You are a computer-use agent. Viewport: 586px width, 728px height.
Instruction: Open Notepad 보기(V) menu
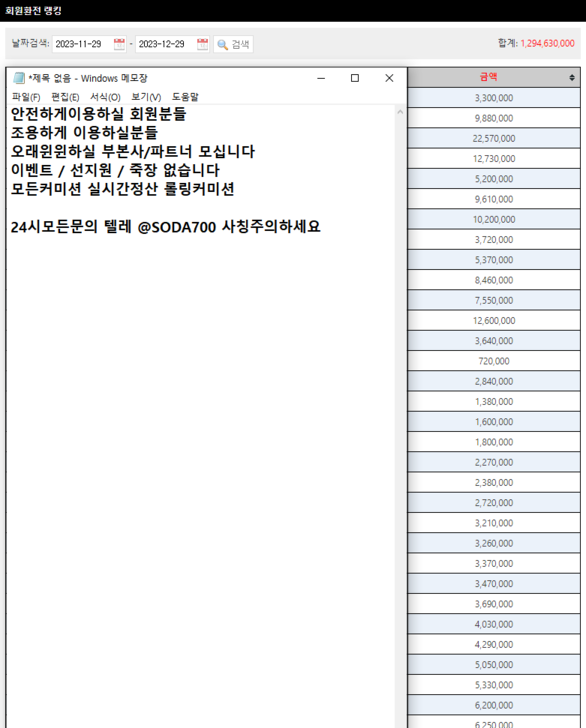[x=146, y=97]
